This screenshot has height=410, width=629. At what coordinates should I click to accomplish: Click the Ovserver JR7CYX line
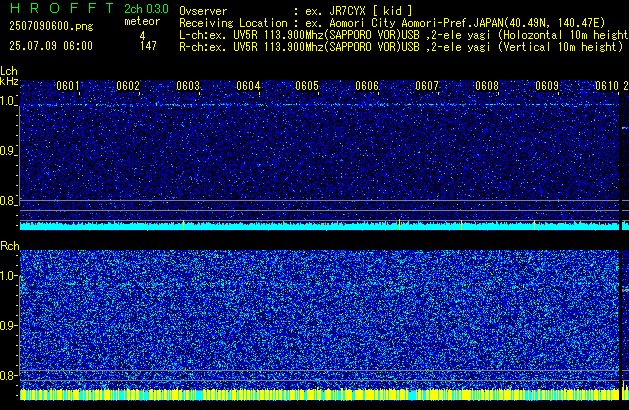(x=296, y=11)
